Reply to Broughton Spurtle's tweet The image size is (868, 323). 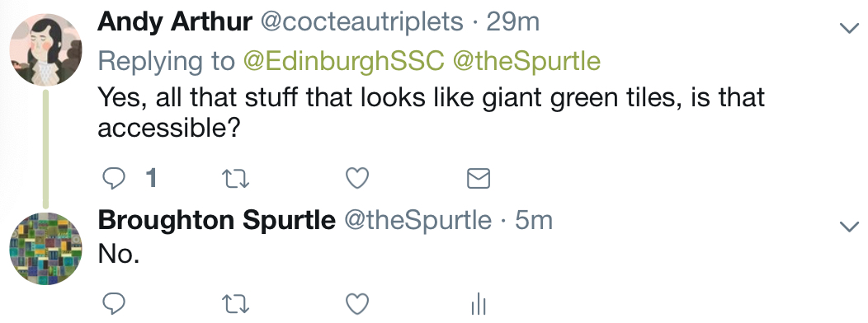pos(114,304)
